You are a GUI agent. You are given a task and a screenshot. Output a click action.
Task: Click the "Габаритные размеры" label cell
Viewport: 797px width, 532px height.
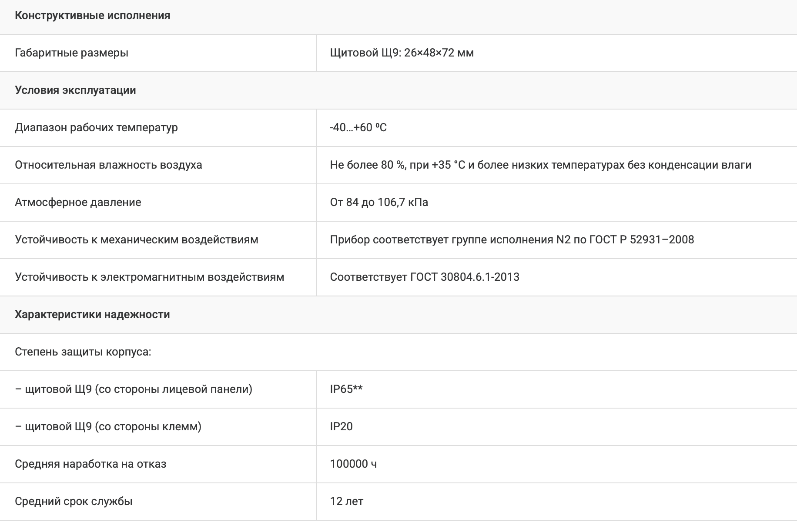pos(71,53)
